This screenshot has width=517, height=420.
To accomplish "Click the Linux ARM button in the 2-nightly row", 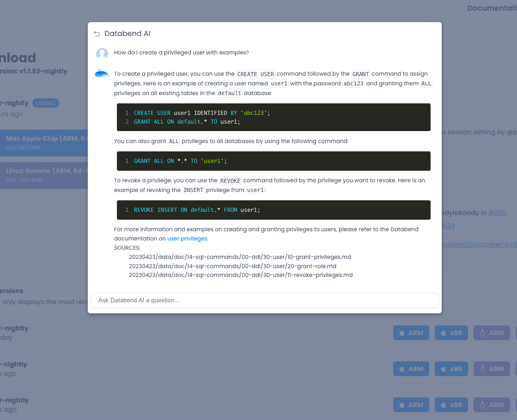I will coord(492,333).
